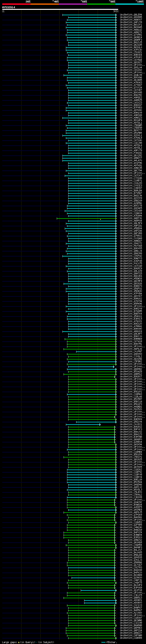Image resolution: width=146 pixels, height=644 pixels.
Task: Click label UniRef100_B7FH53
Action: [131, 108]
